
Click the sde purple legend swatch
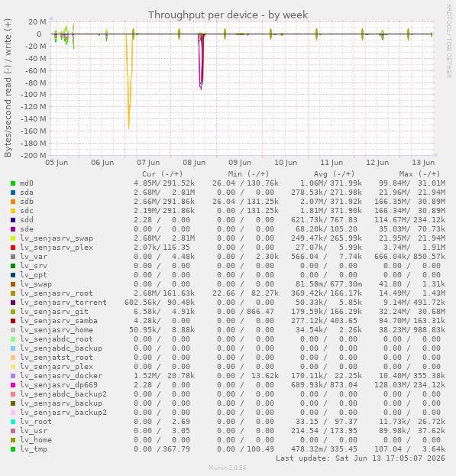coord(13,229)
